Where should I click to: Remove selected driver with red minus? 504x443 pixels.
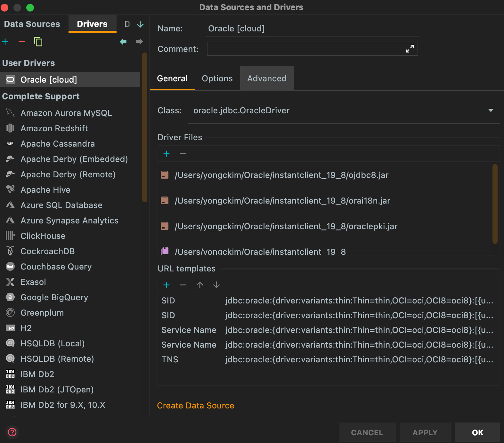click(x=22, y=42)
